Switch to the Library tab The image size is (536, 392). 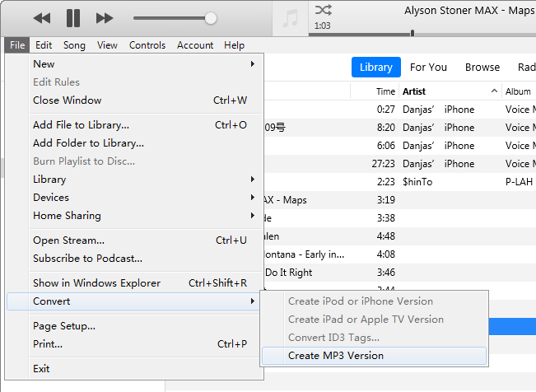pyautogui.click(x=376, y=67)
